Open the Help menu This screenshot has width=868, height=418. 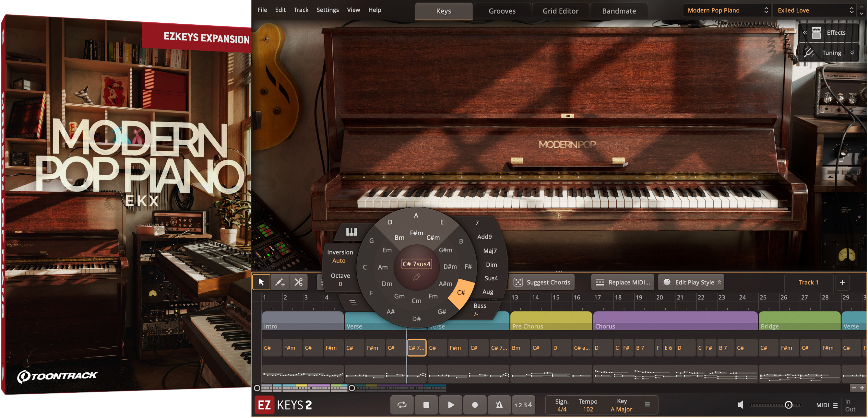375,10
